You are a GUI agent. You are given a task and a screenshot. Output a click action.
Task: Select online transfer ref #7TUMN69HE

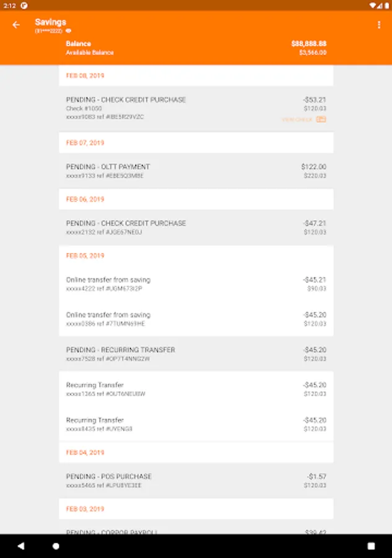pyautogui.click(x=196, y=319)
